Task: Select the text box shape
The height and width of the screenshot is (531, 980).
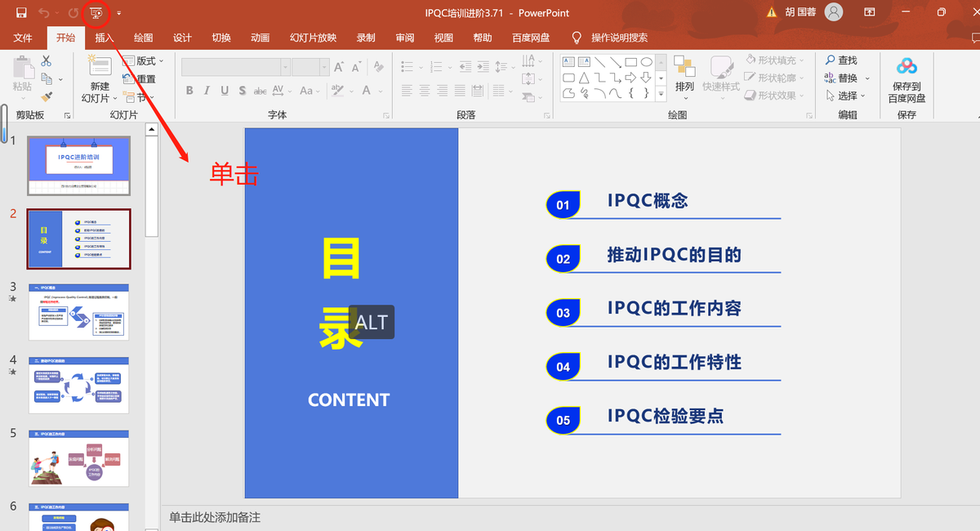Action: coord(568,62)
